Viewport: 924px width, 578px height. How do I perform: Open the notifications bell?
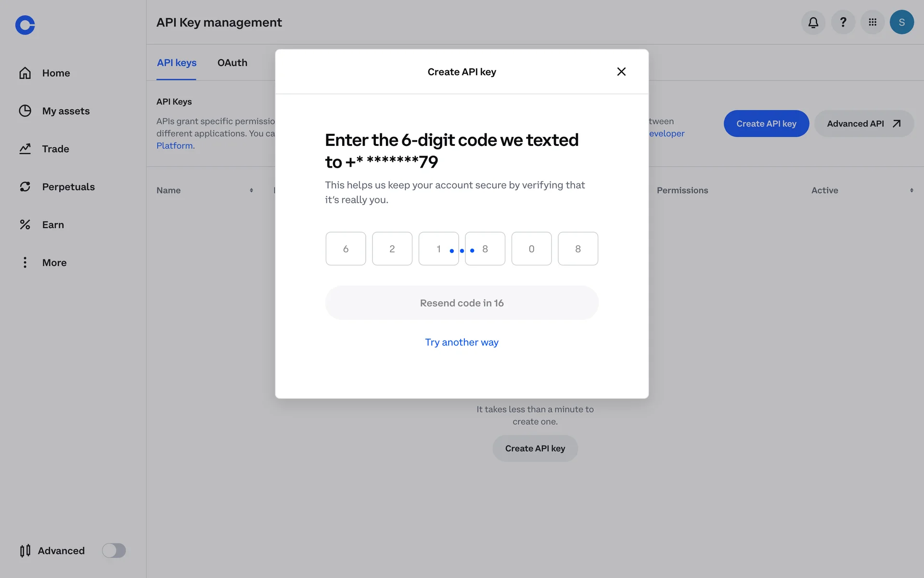(813, 22)
